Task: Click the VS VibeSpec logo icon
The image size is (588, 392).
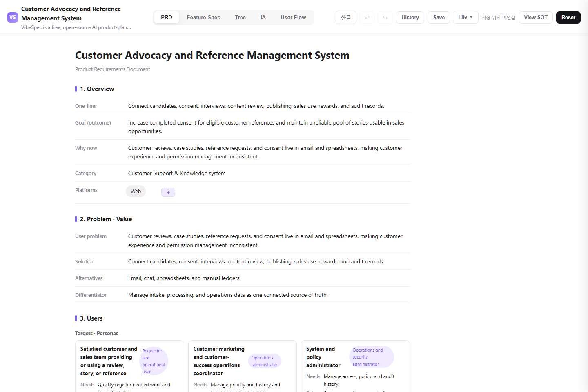Action: pyautogui.click(x=13, y=18)
